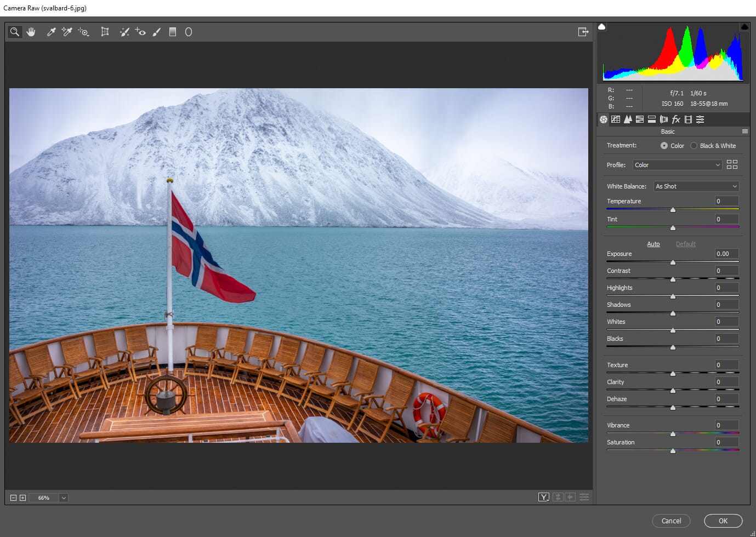
Task: Select the Color Sampler tool
Action: pos(67,32)
